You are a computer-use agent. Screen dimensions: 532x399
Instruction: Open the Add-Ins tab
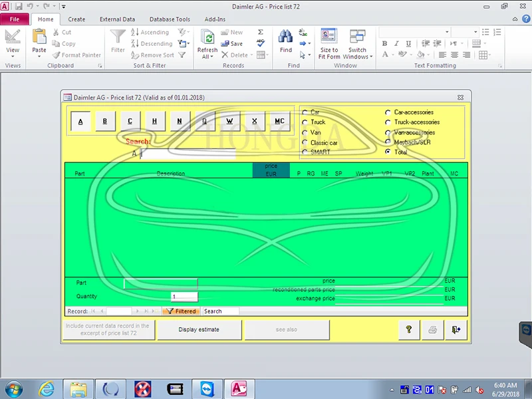(215, 19)
